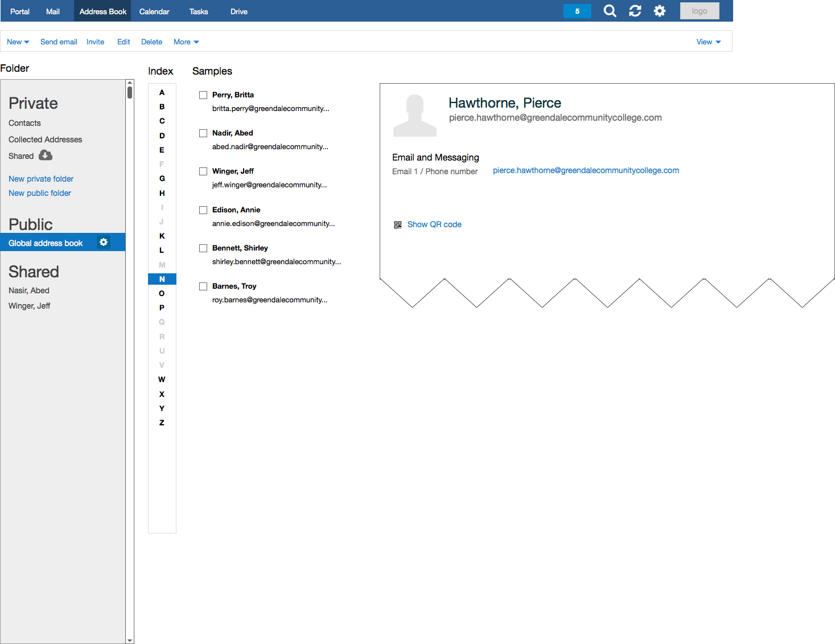Jump to index letter O
Screen dimensions: 835x644
pos(162,293)
